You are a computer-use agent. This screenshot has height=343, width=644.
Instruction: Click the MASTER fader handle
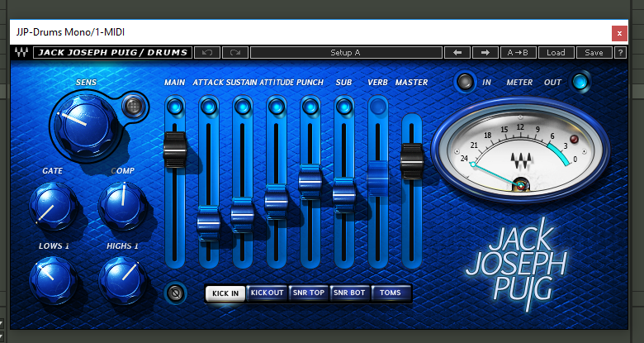tap(412, 161)
